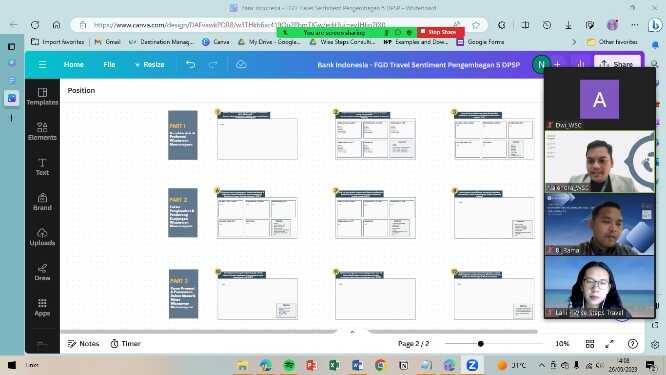Adjust the zoom slider handle
The width and height of the screenshot is (666, 375).
(x=480, y=344)
